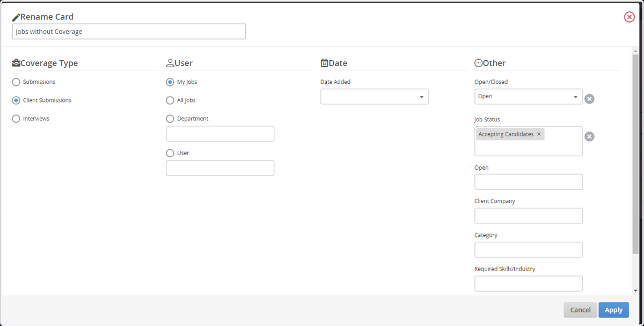Image resolution: width=644 pixels, height=326 pixels.
Task: Select the My Jobs radio option
Action: [170, 82]
